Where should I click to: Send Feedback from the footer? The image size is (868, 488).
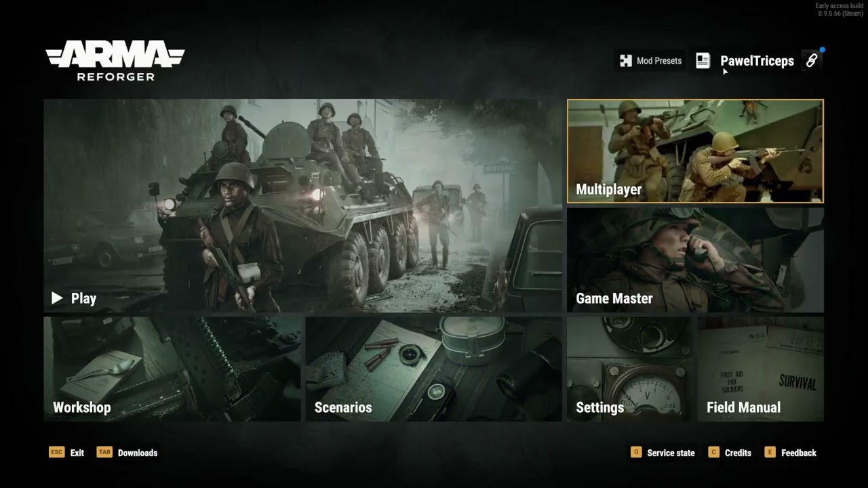coord(790,453)
